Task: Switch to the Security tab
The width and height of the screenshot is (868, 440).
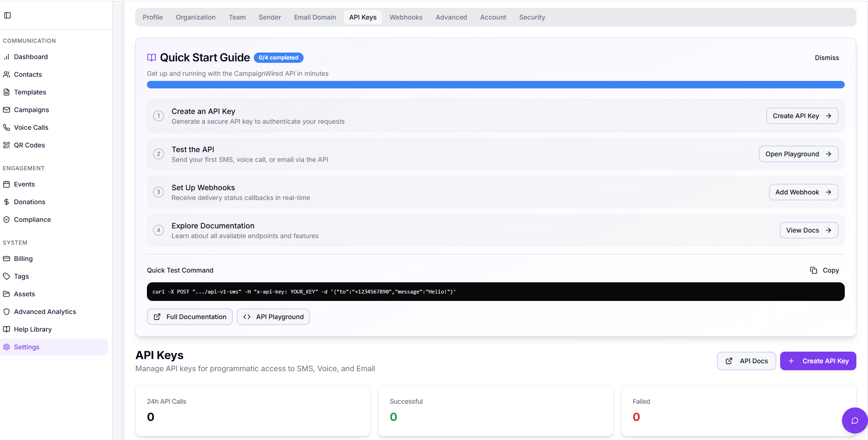Action: [532, 17]
